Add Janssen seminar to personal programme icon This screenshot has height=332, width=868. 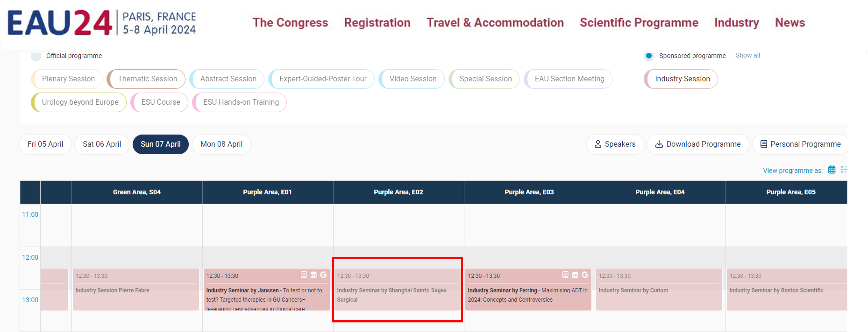coord(304,275)
